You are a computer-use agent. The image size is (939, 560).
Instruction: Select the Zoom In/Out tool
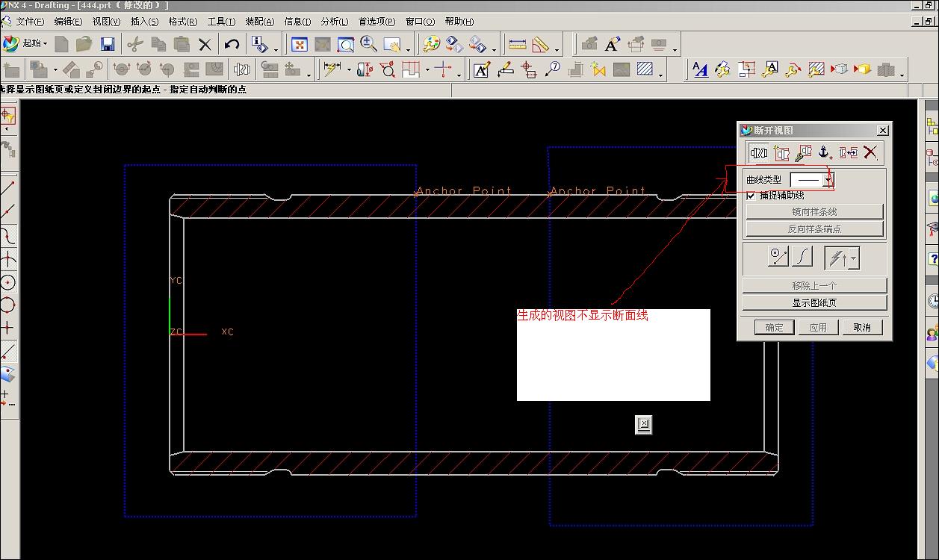(369, 44)
